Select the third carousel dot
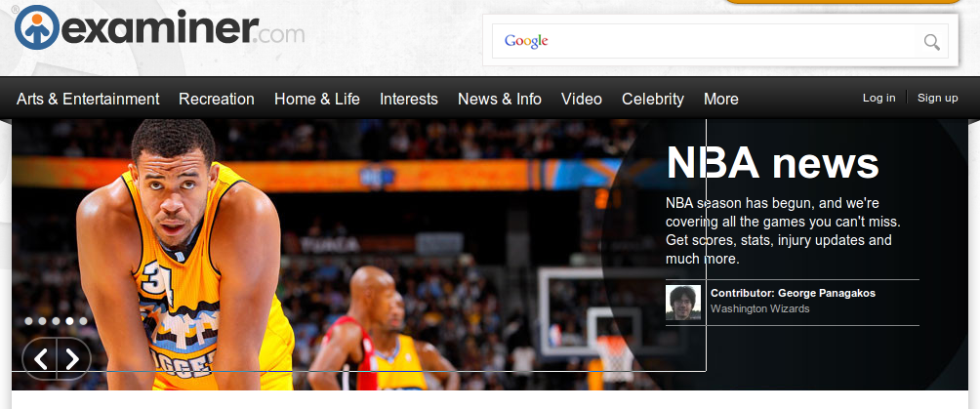The image size is (980, 409). (57, 321)
